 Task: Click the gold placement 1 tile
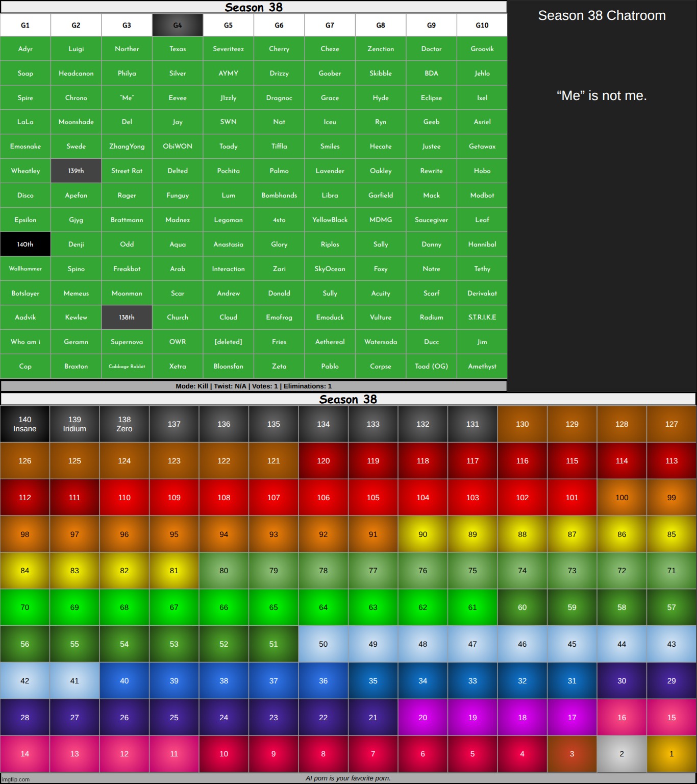click(671, 754)
